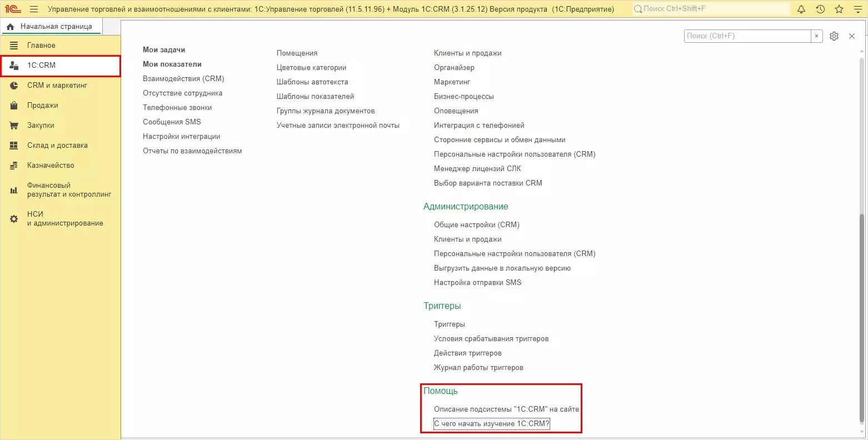Open the history clock icon

[820, 9]
